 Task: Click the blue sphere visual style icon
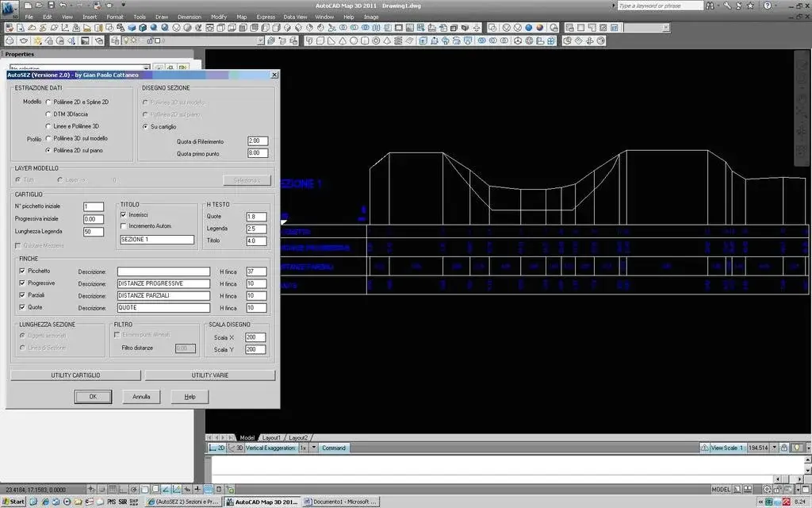pyautogui.click(x=529, y=28)
